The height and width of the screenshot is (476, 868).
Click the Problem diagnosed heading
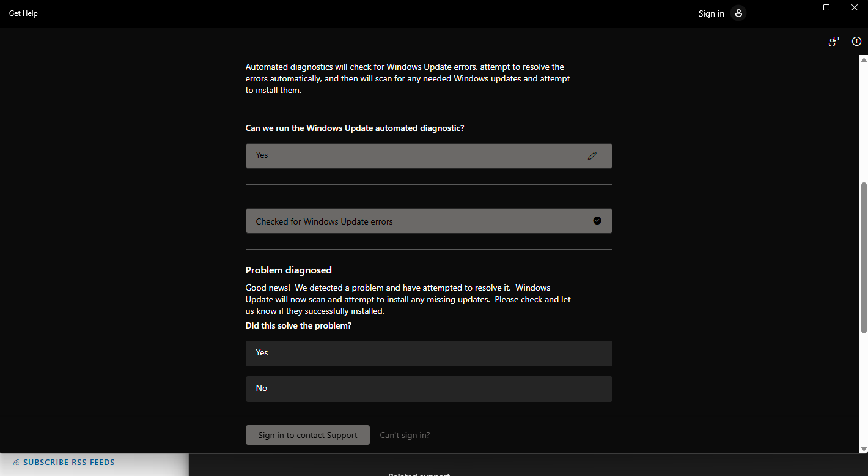pyautogui.click(x=289, y=270)
